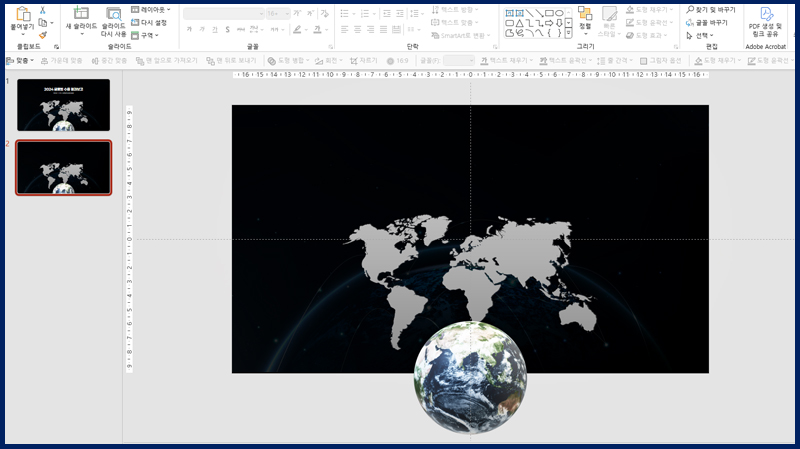This screenshot has height=449, width=800.
Task: Click the Cut scissors icon
Action: coord(43,10)
